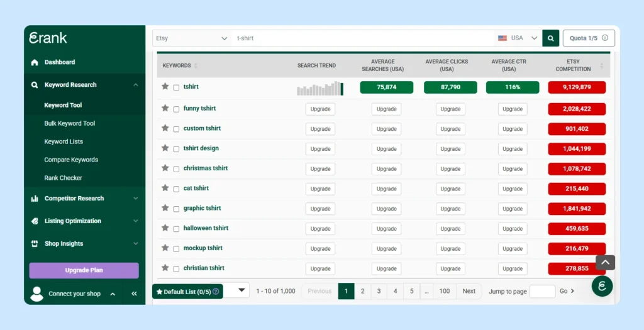Click the Keyword Research magnifier icon
This screenshot has height=330, width=644.
point(35,85)
